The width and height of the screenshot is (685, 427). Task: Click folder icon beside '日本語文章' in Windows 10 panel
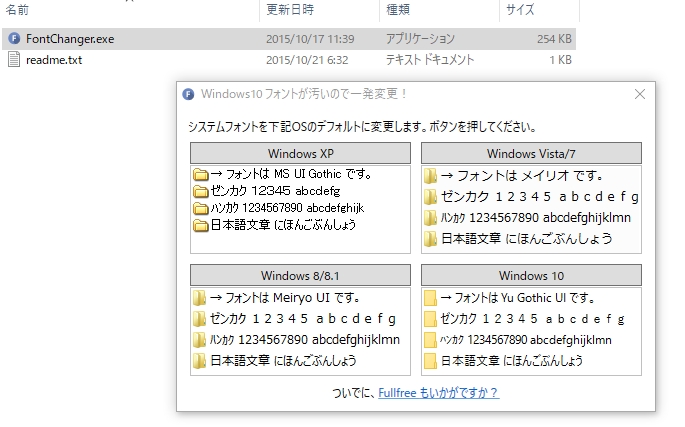coord(430,361)
